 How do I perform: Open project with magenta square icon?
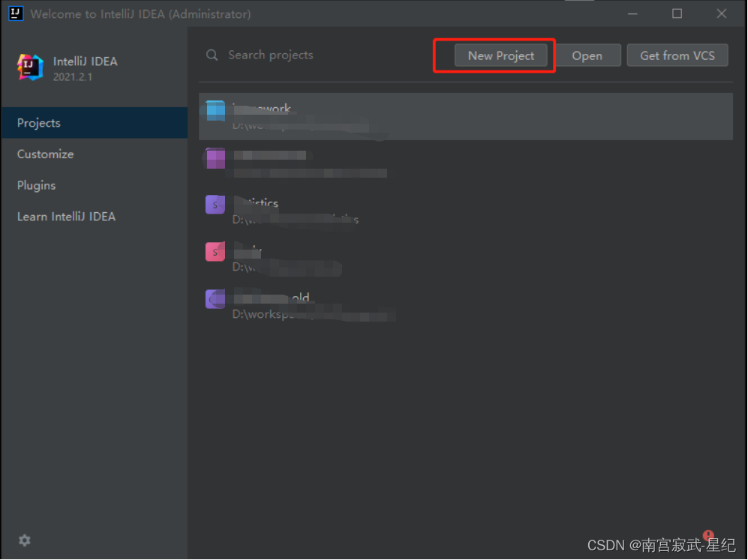coord(466,163)
